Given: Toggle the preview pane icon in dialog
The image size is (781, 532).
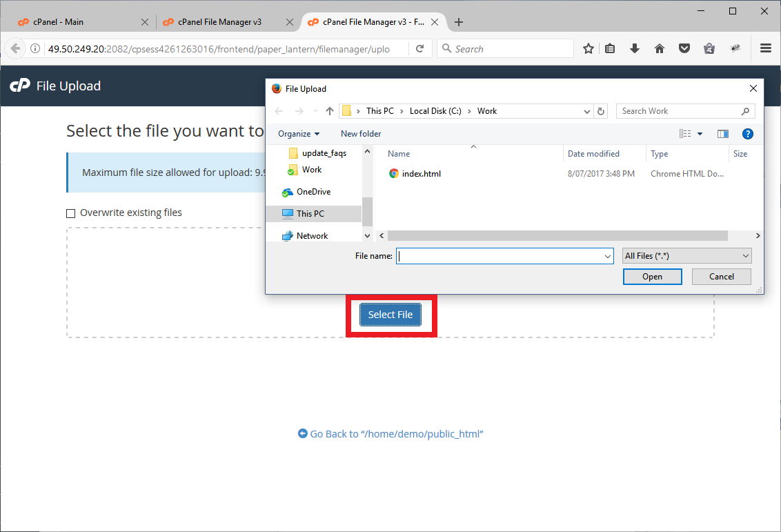Looking at the screenshot, I should pyautogui.click(x=723, y=134).
